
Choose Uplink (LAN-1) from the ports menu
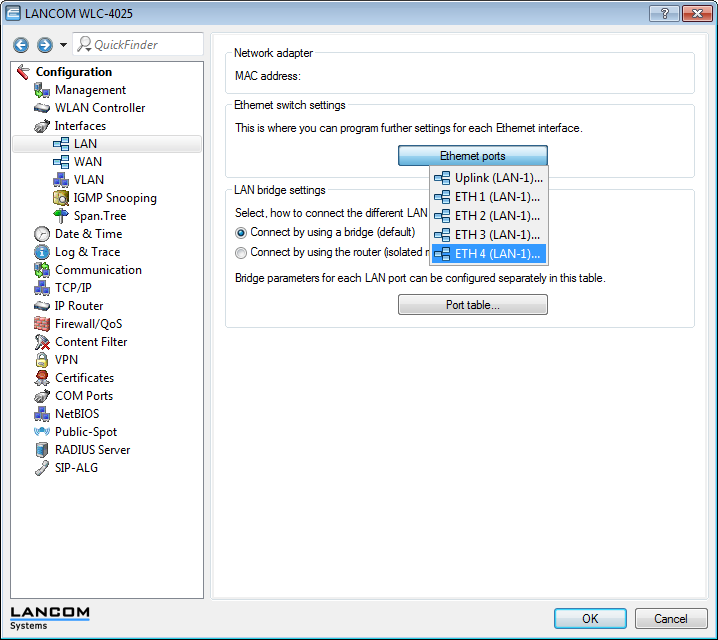click(x=488, y=178)
